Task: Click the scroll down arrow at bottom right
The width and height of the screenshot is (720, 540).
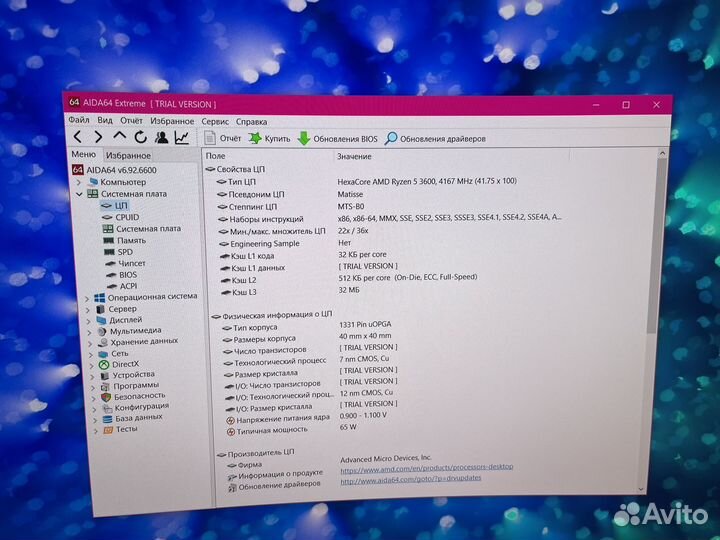Action: 641,489
